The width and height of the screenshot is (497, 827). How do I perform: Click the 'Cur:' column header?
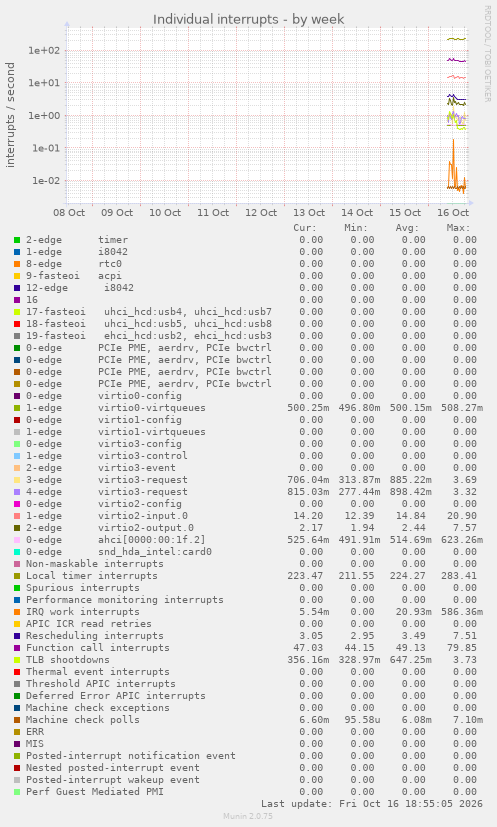point(305,228)
